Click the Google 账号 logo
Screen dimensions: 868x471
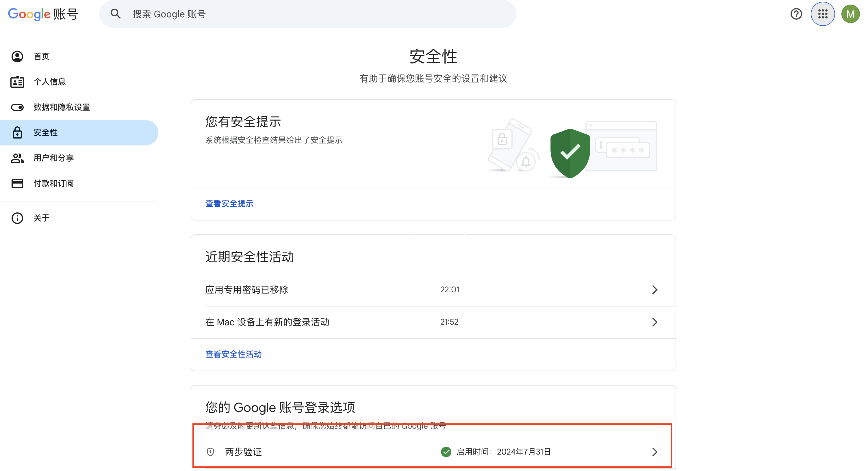[43, 14]
